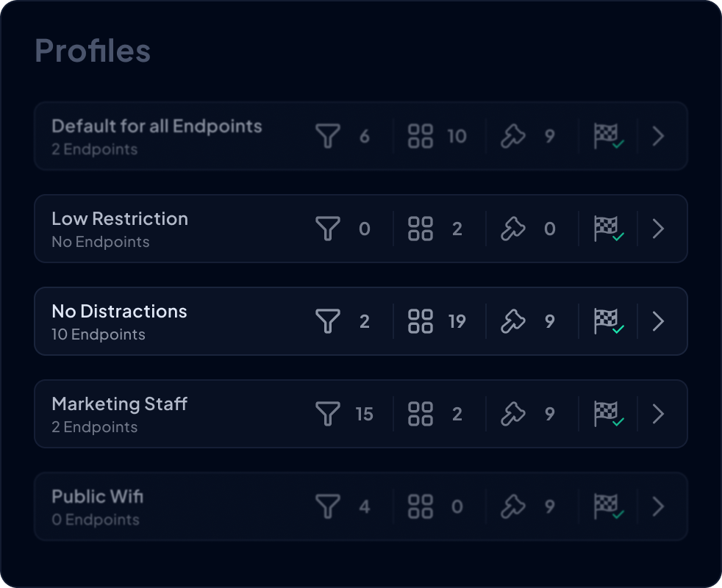The width and height of the screenshot is (722, 588).
Task: Click the funnel icon in No Distractions row
Action: [328, 321]
